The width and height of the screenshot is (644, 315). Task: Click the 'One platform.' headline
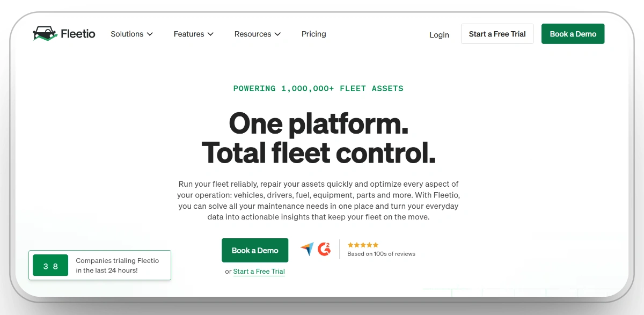318,124
